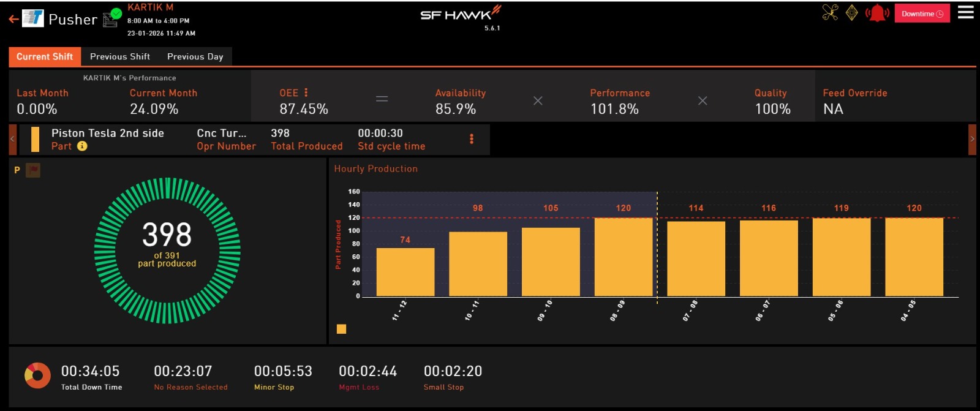Click the Part info icon
This screenshot has height=411, width=980.
click(x=82, y=146)
